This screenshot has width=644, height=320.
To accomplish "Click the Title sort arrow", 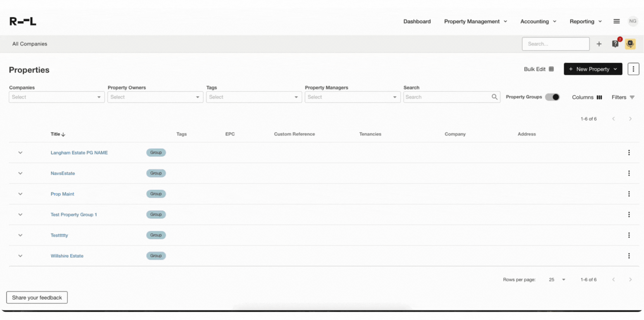I will [63, 134].
